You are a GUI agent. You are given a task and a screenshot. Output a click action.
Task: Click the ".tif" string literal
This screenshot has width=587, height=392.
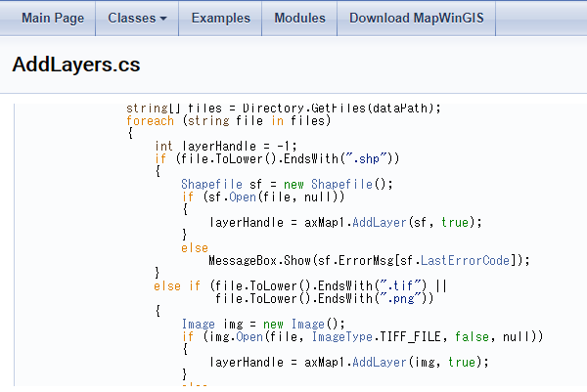point(400,286)
